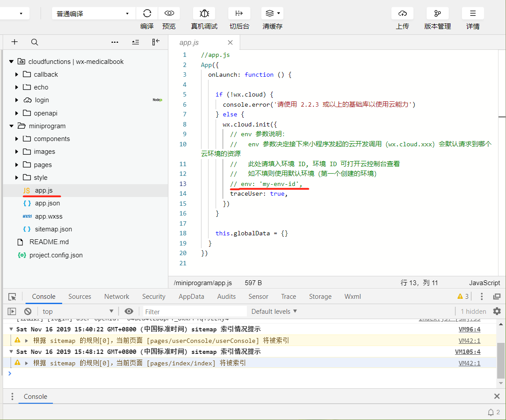This screenshot has width=506, height=420.
Task: Toggle console sidebar panel icon
Action: click(x=11, y=311)
